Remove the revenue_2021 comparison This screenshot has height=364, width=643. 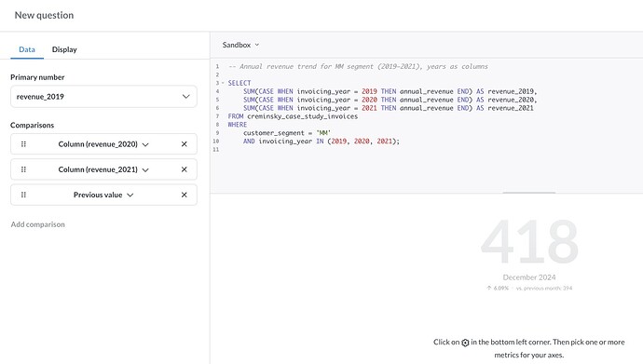(x=185, y=169)
